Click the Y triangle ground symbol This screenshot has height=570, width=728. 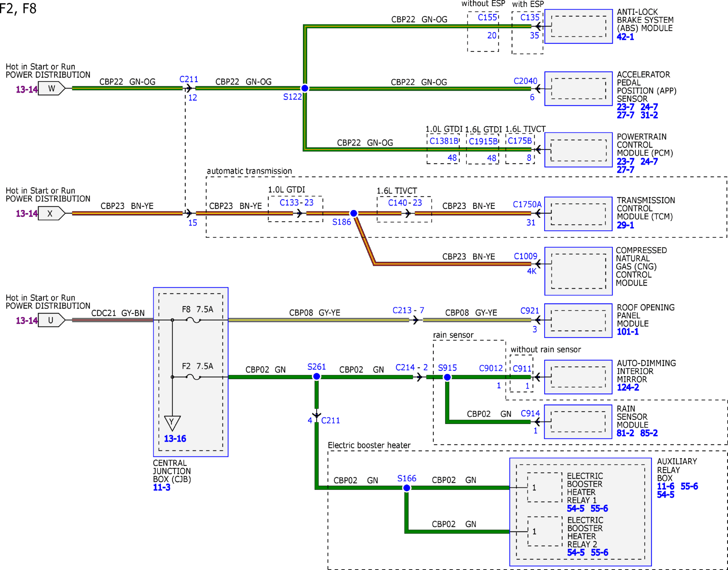172,423
